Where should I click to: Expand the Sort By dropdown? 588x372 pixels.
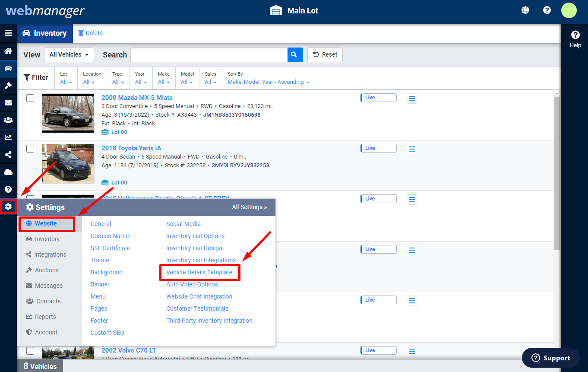pyautogui.click(x=269, y=78)
